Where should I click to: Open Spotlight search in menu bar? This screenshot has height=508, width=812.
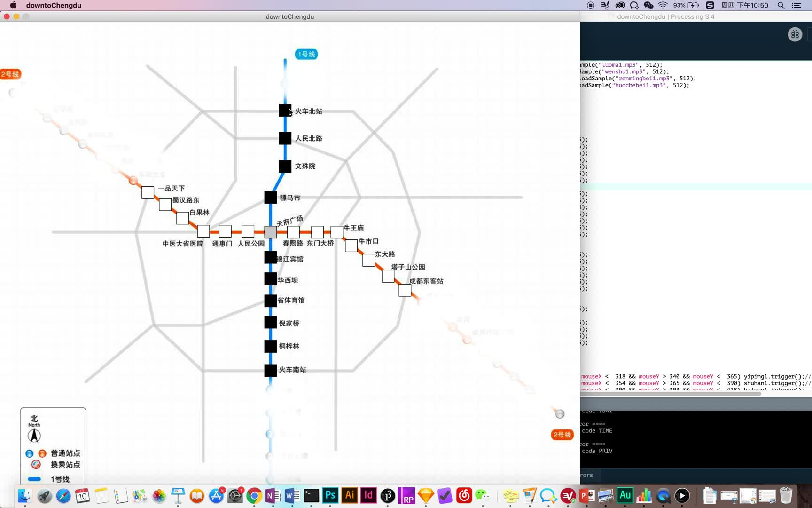pyautogui.click(x=781, y=5)
